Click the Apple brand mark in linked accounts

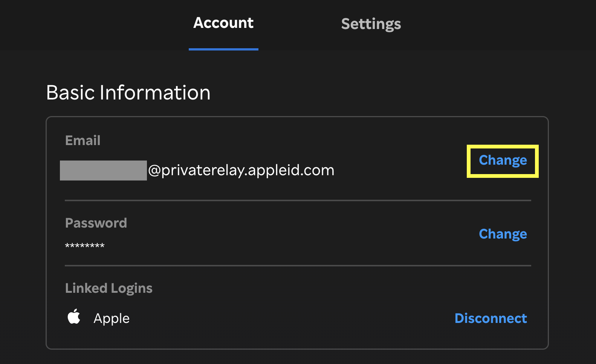pos(74,317)
